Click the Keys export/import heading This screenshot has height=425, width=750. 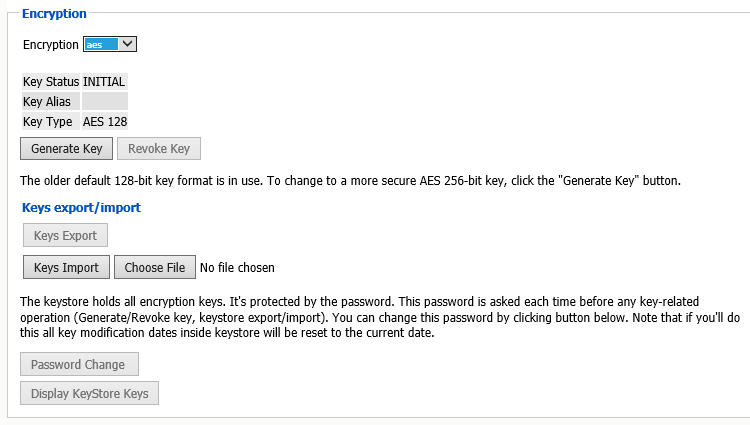point(81,208)
